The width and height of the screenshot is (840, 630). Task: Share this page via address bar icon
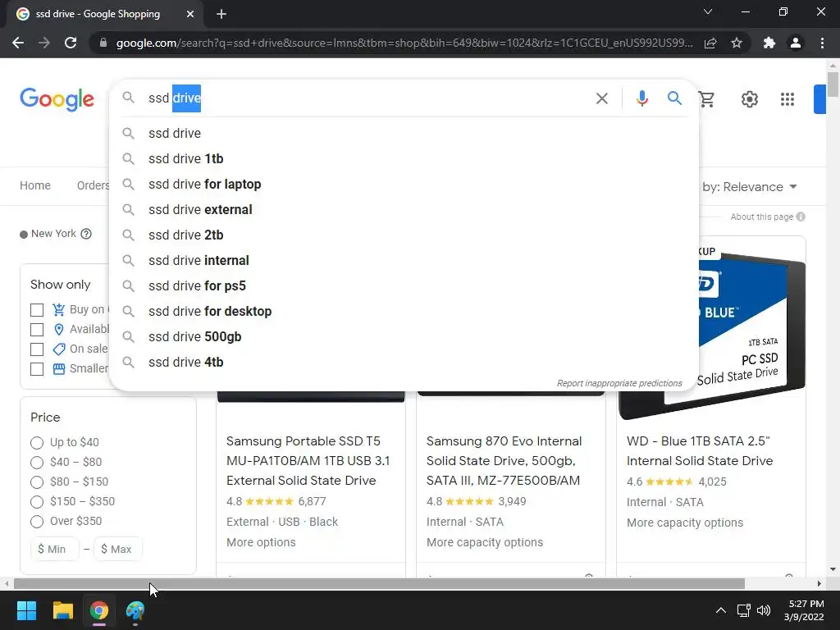710,43
